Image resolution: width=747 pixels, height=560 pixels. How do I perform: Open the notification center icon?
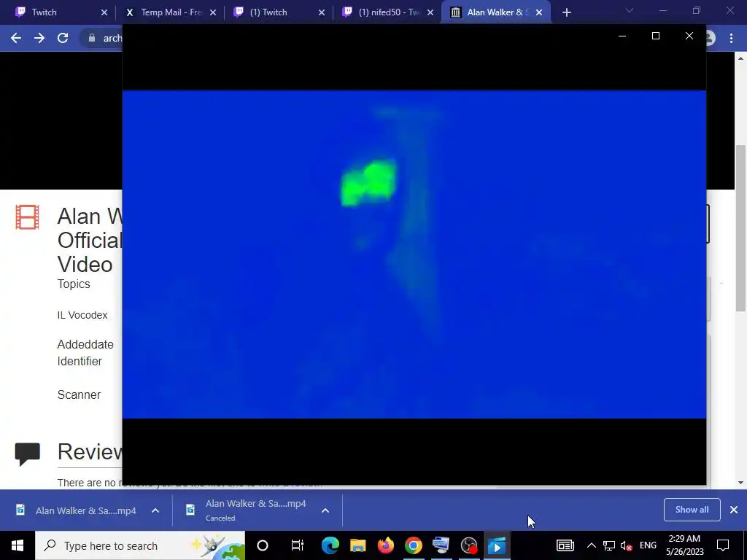coord(723,545)
